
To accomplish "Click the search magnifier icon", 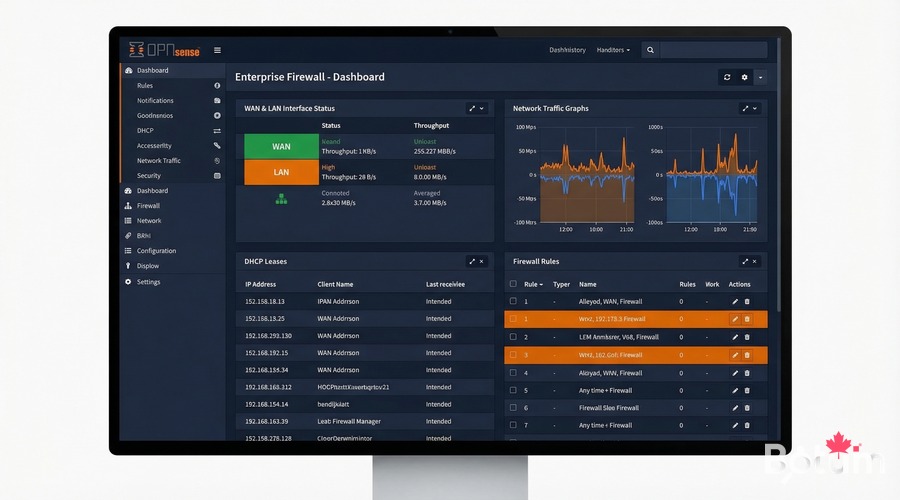I will [x=650, y=50].
